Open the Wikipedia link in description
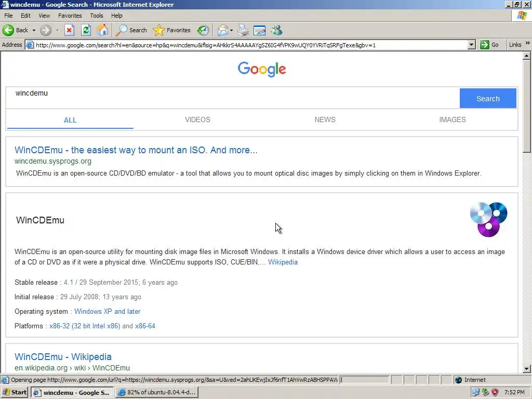Viewport: 532px width, 399px height. pyautogui.click(x=283, y=262)
